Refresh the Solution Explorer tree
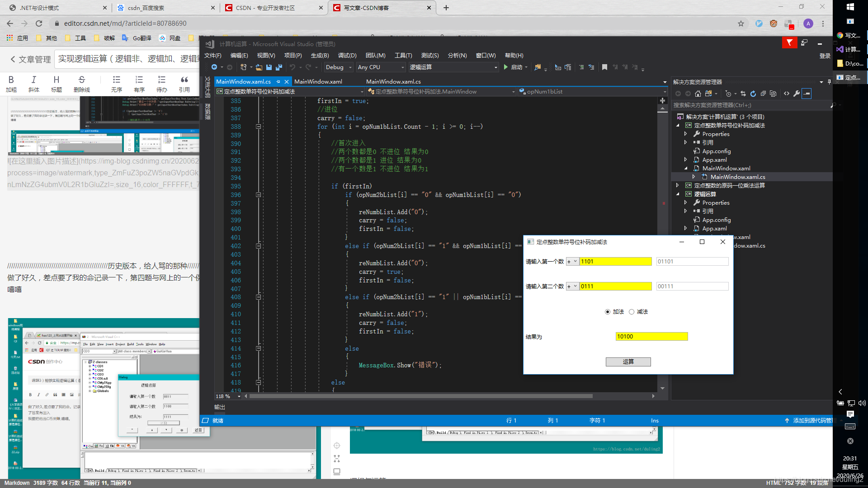868x488 pixels. tap(753, 94)
